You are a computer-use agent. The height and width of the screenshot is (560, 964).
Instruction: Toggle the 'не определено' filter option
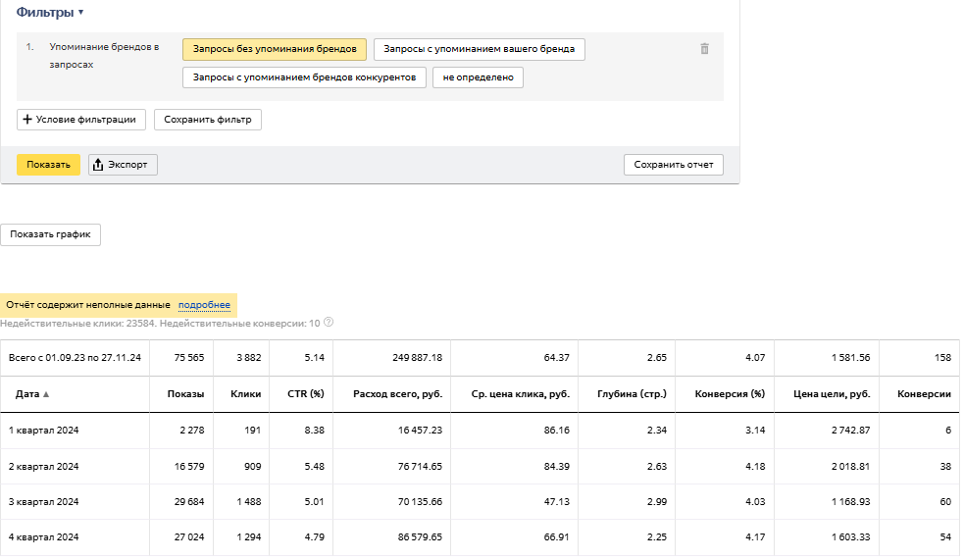tap(478, 77)
